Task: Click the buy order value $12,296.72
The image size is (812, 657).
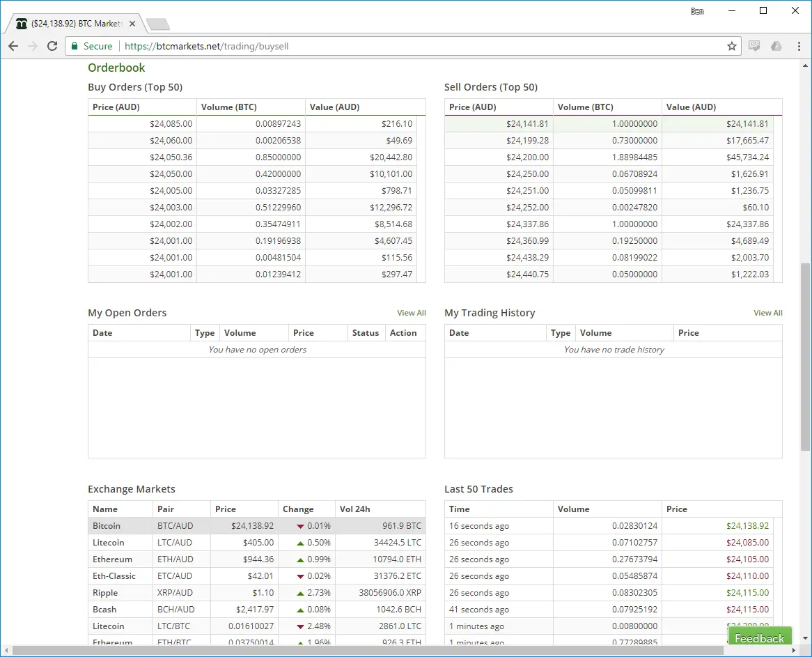Action: click(391, 207)
